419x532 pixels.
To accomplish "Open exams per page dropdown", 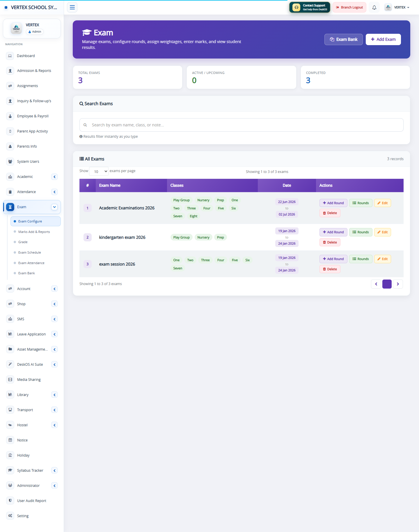I will (x=99, y=172).
